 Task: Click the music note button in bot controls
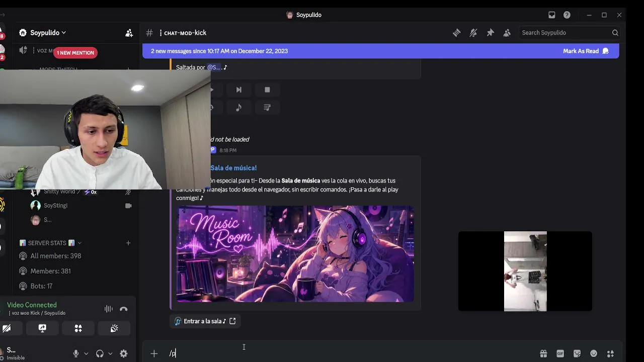tap(239, 108)
